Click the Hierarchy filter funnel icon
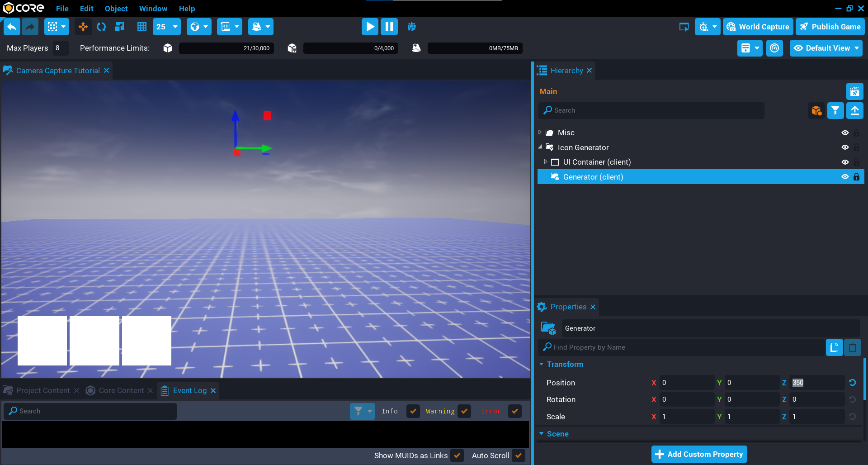Image resolution: width=868 pixels, height=465 pixels. [x=835, y=110]
